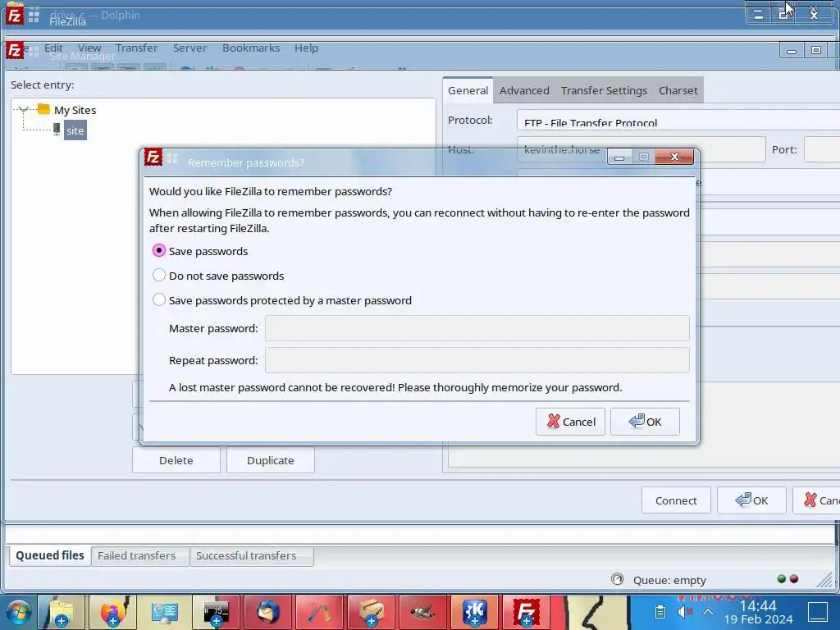
Task: Click the Master password input field
Action: pos(477,328)
